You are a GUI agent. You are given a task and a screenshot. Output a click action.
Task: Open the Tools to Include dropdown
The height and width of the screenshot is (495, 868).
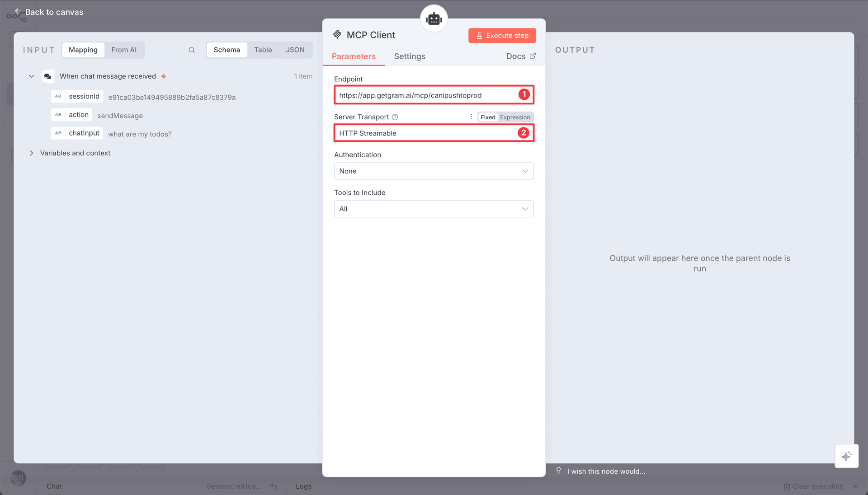434,209
